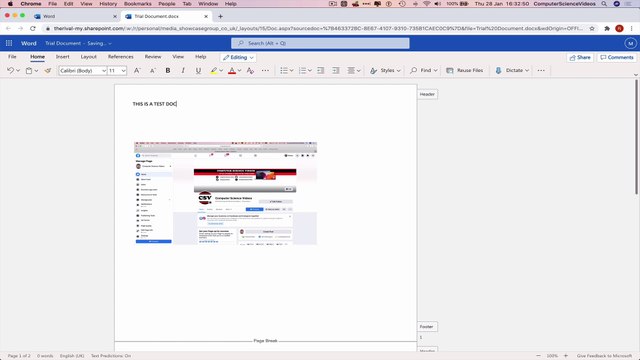
Task: Switch to the References tab
Action: 120,57
